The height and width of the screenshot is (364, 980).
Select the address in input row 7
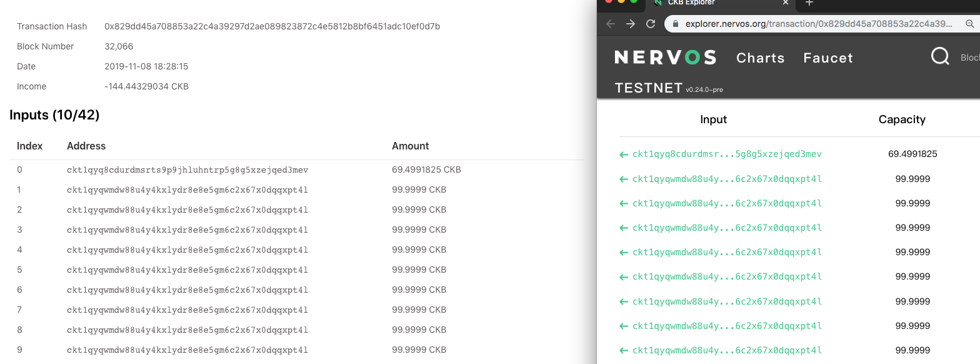[x=187, y=310]
